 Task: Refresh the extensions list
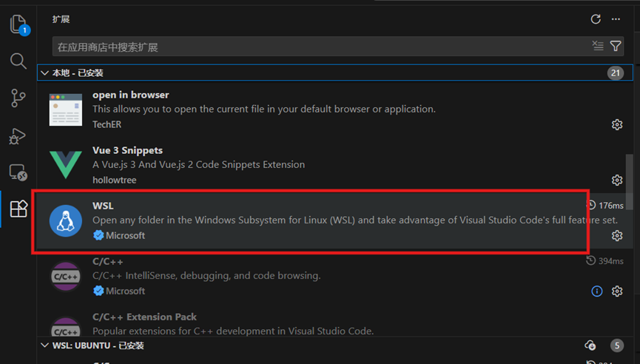point(596,19)
